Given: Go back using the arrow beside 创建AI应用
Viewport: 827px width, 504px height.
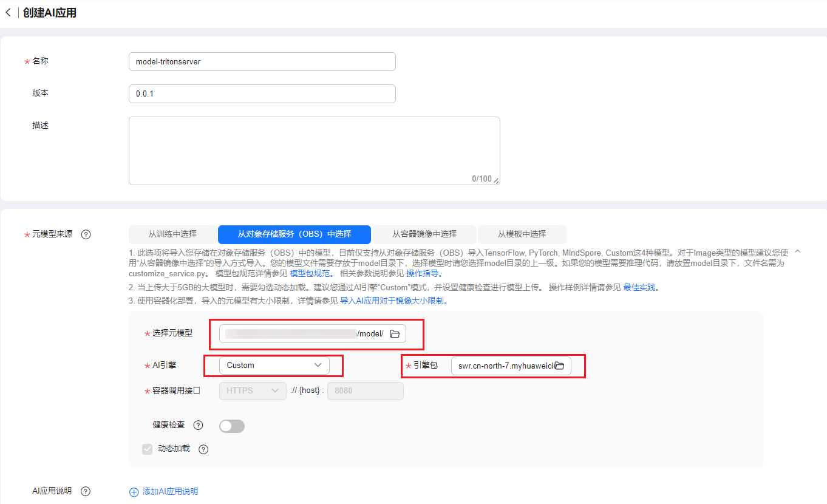Looking at the screenshot, I should tap(7, 12).
